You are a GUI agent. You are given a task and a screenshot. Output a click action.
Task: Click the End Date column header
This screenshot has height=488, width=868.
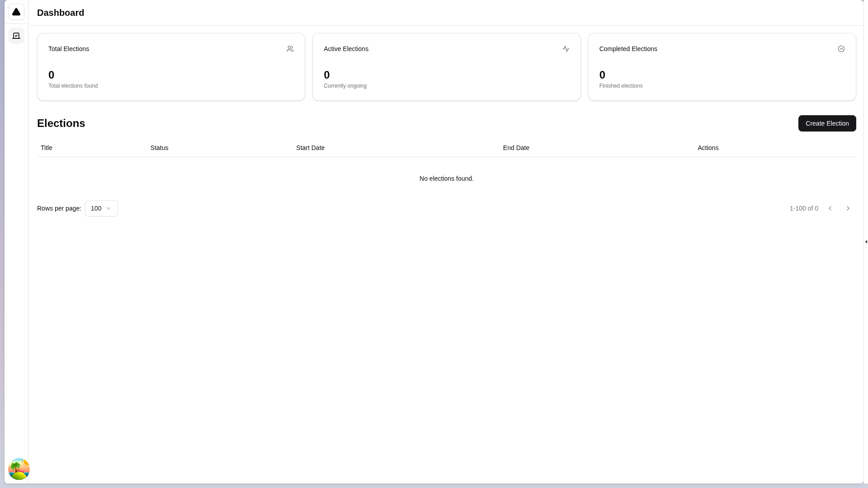coord(516,148)
